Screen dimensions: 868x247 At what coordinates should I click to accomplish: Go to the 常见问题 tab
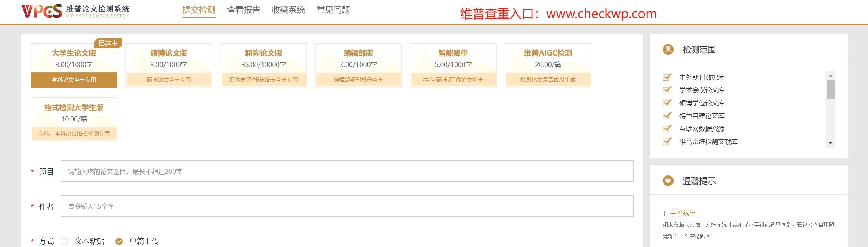333,10
